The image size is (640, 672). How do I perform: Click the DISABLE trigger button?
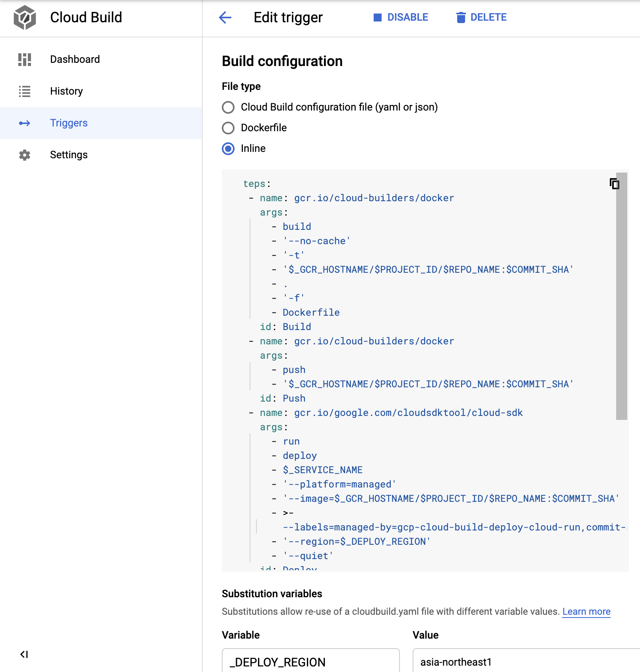pos(401,17)
